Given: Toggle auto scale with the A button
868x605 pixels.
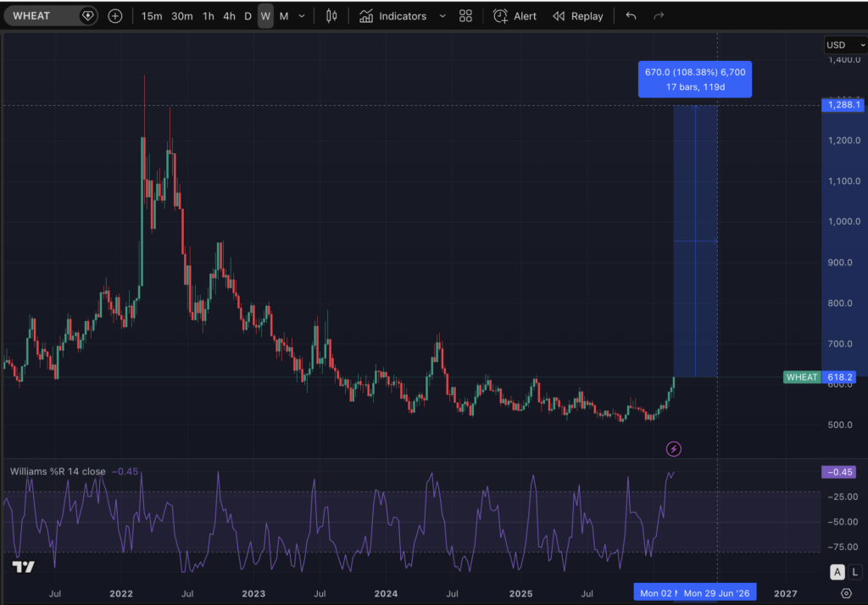Looking at the screenshot, I should click(x=837, y=572).
